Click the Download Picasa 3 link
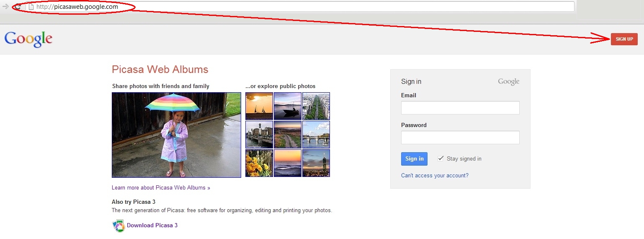 [152, 226]
